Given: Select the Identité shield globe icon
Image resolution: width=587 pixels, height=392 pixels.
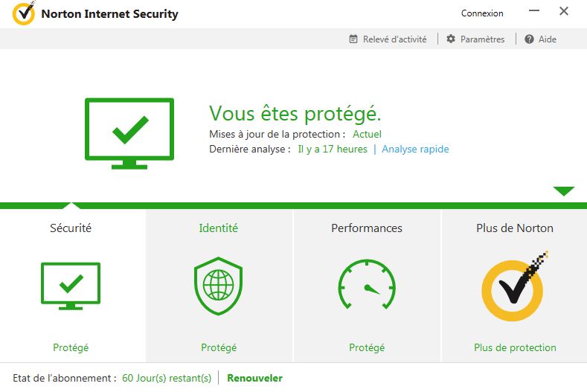Looking at the screenshot, I should [218, 286].
